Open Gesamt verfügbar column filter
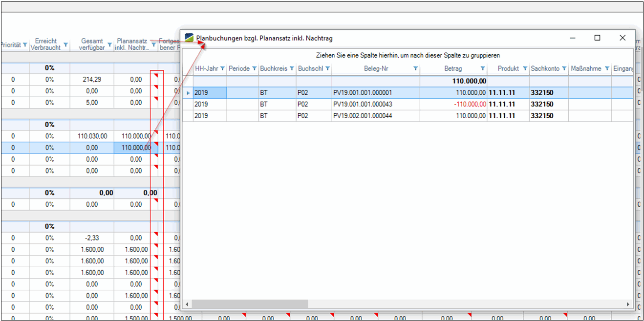The height and width of the screenshot is (321, 644). tap(109, 45)
